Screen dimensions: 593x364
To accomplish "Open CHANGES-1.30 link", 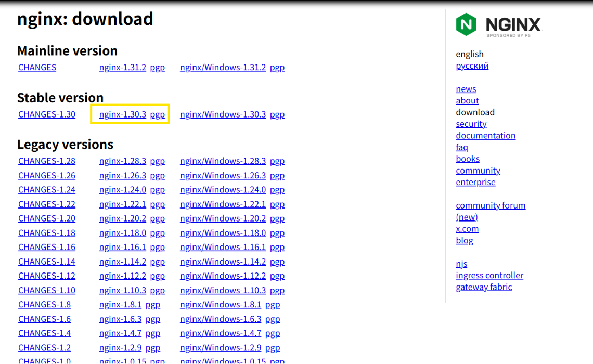I will click(x=47, y=114).
